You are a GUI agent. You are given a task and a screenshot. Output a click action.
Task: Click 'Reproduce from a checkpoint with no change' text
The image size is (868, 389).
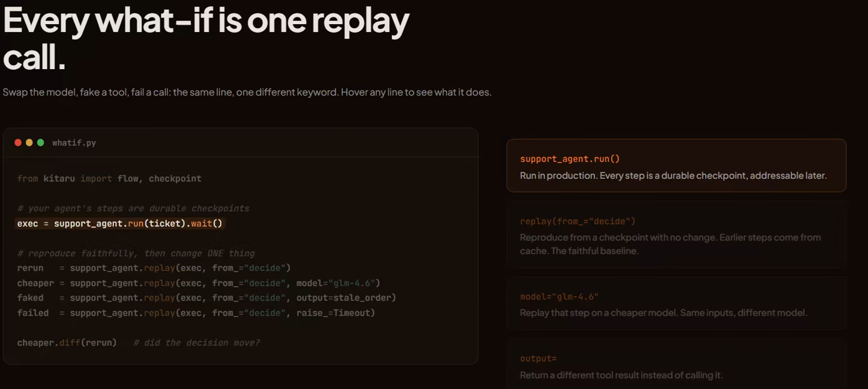[670, 244]
